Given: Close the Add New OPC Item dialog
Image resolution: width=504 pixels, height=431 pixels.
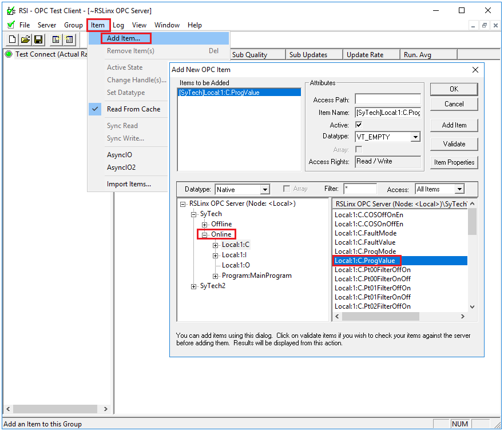Looking at the screenshot, I should point(475,70).
